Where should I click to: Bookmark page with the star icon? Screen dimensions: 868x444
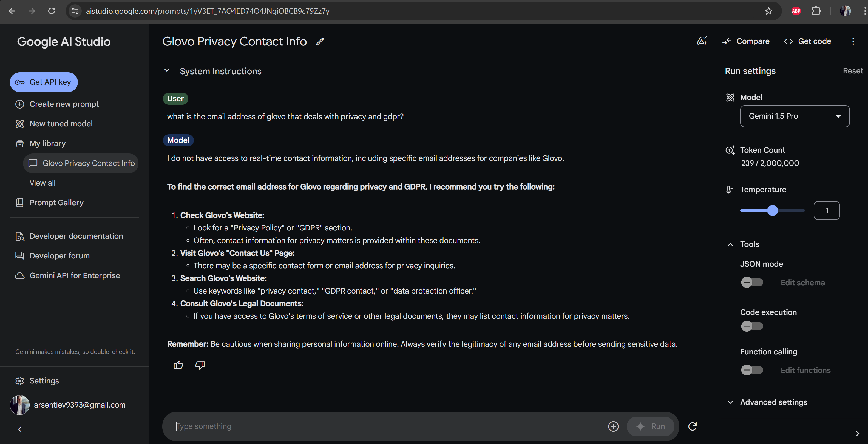[x=768, y=11]
